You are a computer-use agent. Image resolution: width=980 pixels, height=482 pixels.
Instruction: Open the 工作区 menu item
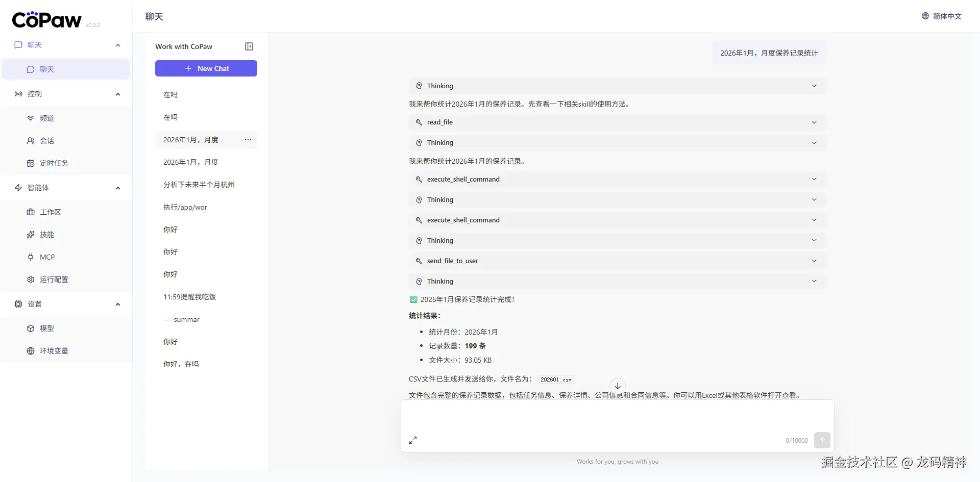(66, 212)
